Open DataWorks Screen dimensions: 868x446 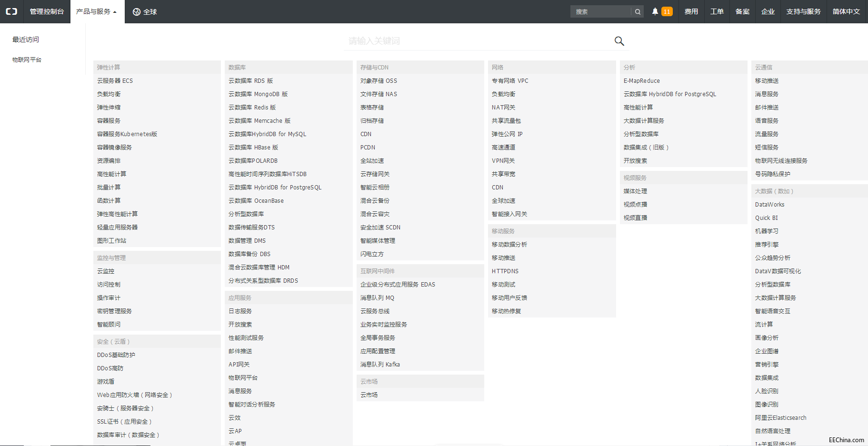[769, 204]
